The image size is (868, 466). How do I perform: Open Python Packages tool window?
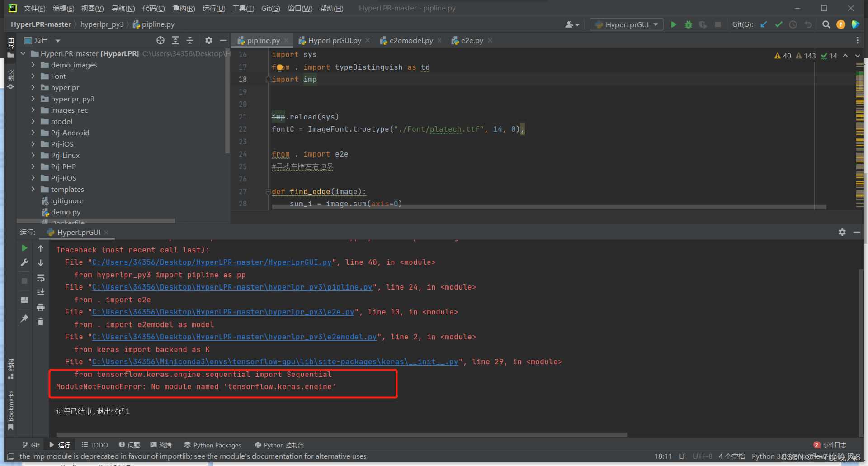(x=212, y=445)
